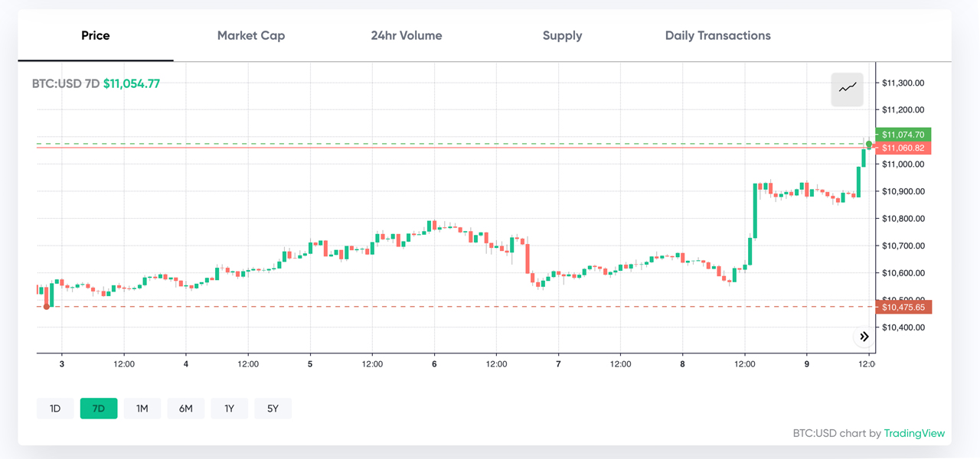
Task: Switch chart to 6M range
Action: coord(186,409)
